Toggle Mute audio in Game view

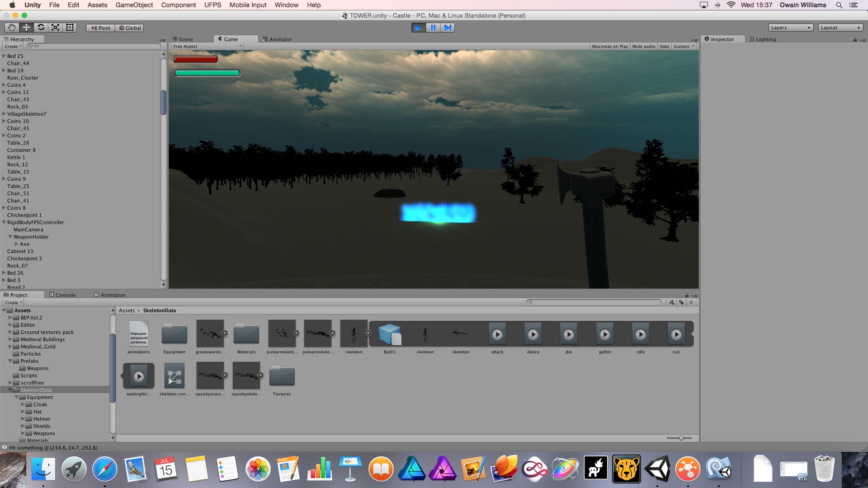[x=643, y=47]
